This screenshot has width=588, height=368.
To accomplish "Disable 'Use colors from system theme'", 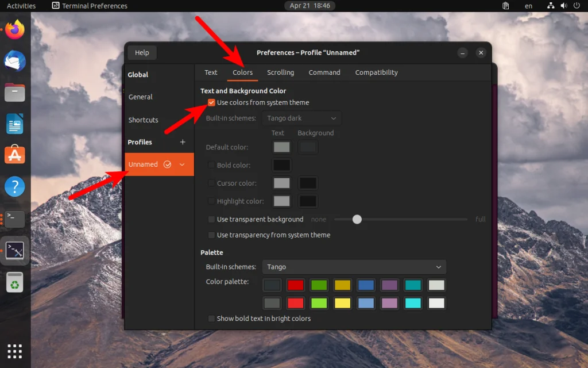I will pyautogui.click(x=210, y=102).
